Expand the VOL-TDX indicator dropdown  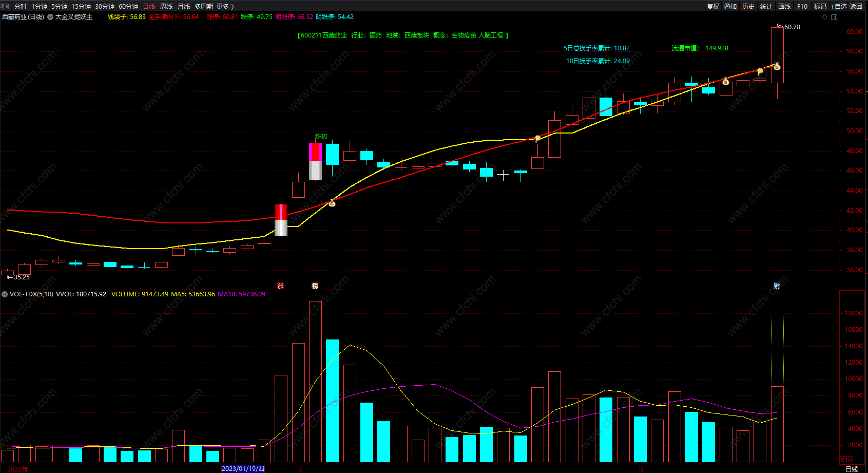[x=5, y=294]
